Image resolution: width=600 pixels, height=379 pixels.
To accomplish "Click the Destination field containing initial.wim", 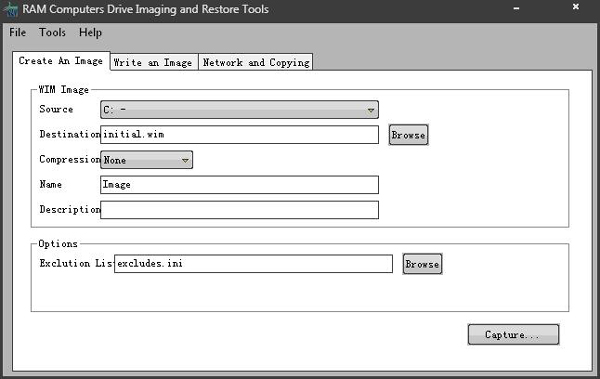I will click(x=240, y=135).
